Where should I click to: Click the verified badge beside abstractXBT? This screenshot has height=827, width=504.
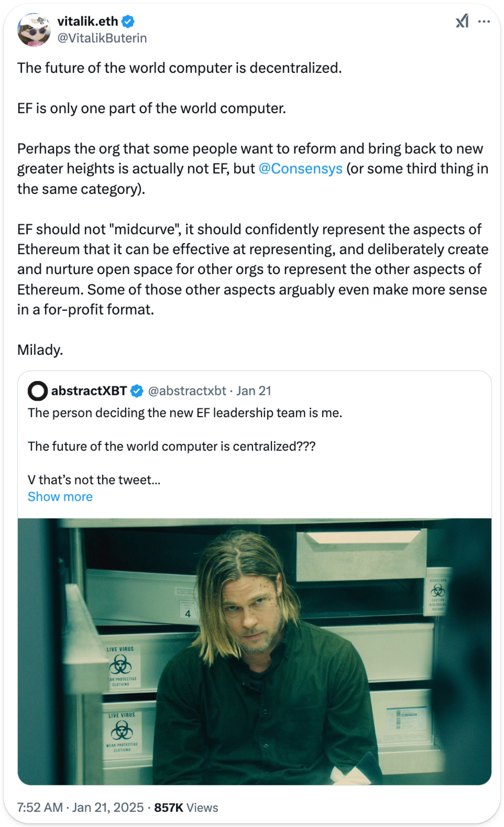136,391
